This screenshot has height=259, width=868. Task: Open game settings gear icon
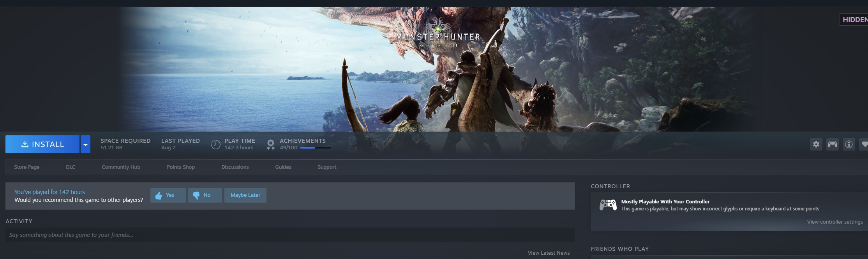(816, 144)
